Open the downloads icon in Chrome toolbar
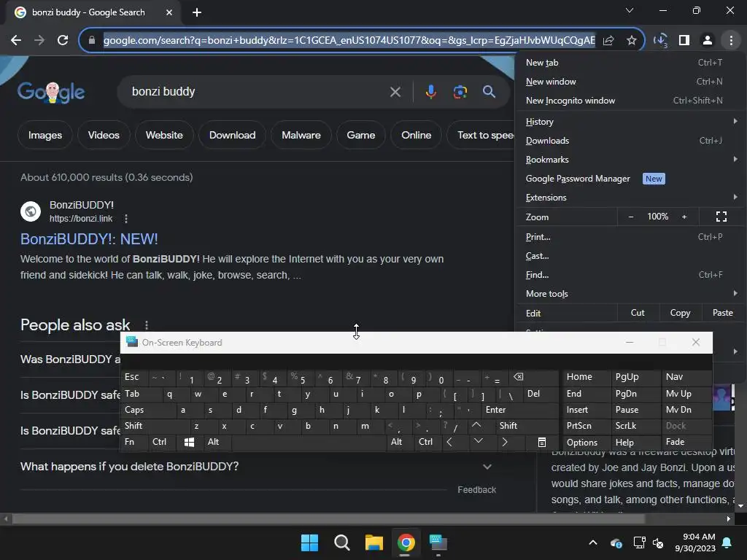 (660, 41)
